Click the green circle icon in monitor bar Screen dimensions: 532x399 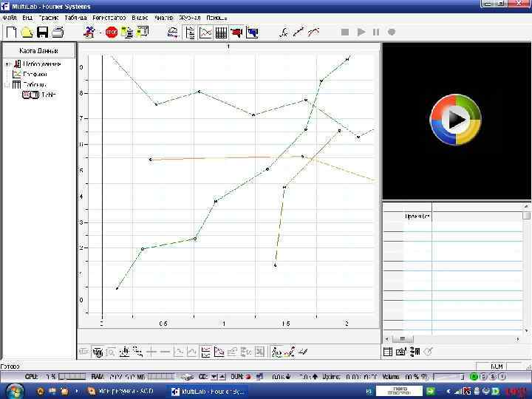pyautogui.click(x=474, y=377)
